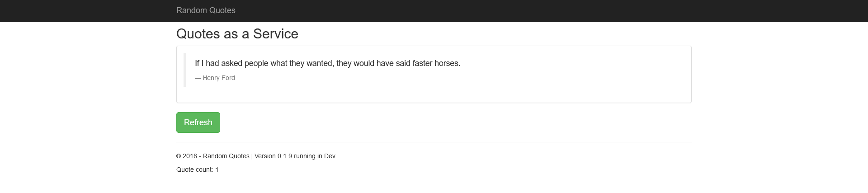Open the Random Quotes navbar link
The height and width of the screenshot is (193, 868).
point(206,10)
